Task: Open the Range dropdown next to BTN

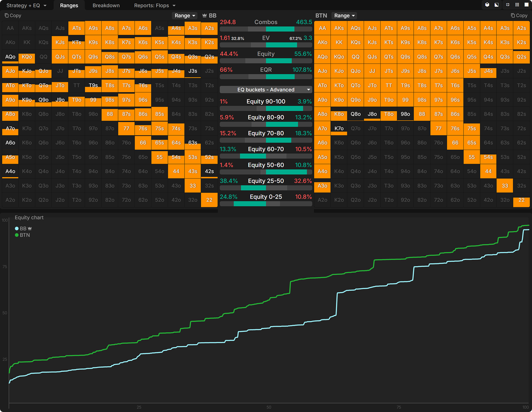Action: (x=344, y=16)
